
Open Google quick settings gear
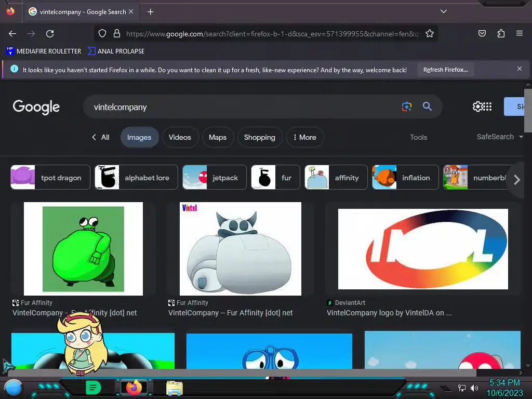click(x=477, y=107)
